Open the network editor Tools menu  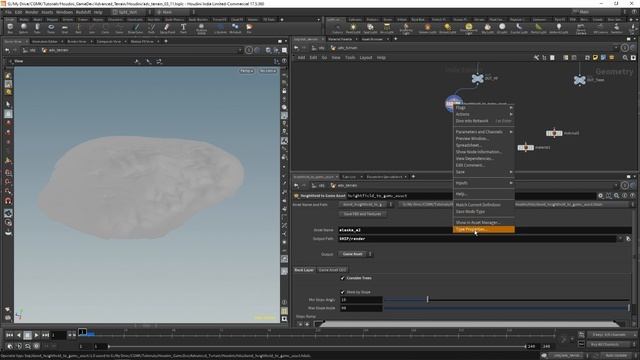350,58
